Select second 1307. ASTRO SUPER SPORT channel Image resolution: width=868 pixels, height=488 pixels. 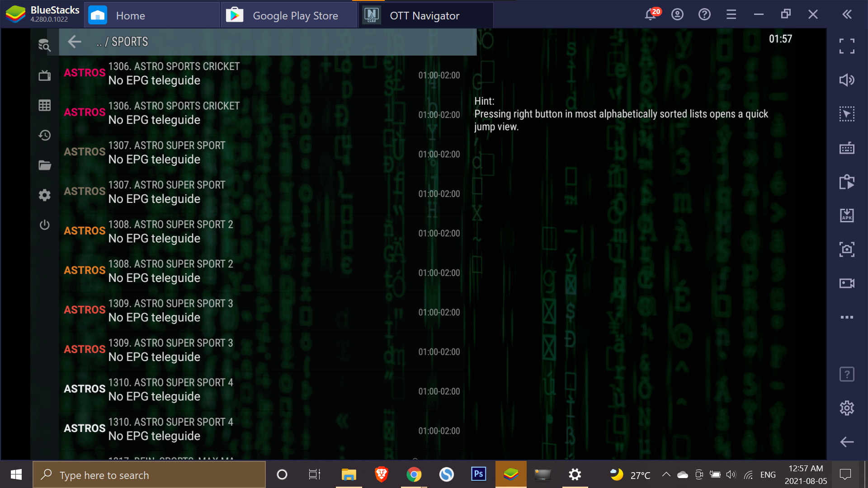pos(262,193)
